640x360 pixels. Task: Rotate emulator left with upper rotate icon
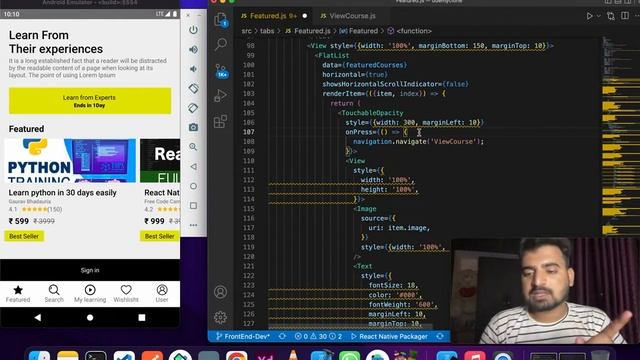pyautogui.click(x=193, y=88)
